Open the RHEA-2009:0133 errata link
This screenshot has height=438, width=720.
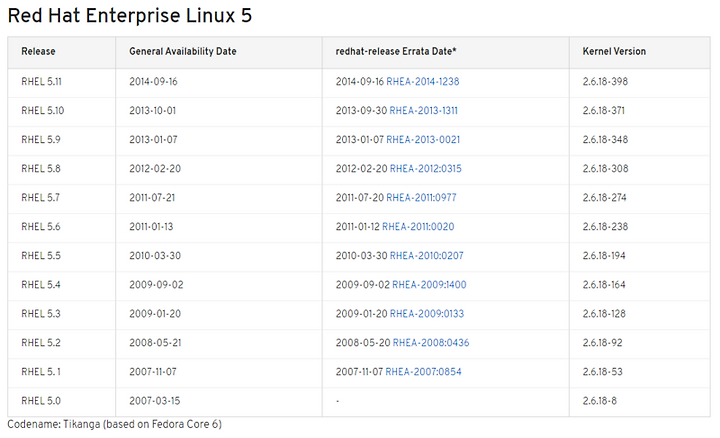[x=427, y=314]
